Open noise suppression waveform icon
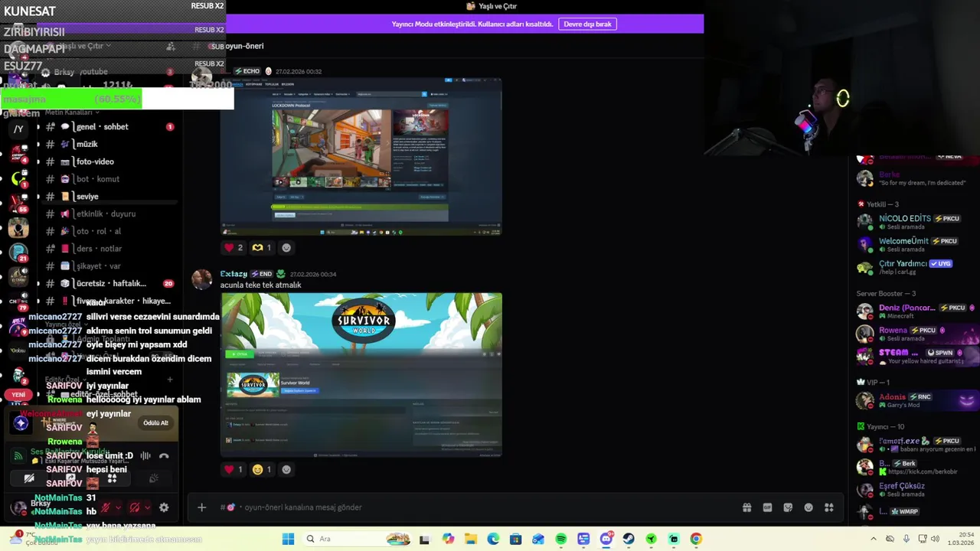Image resolution: width=980 pixels, height=551 pixels. tap(145, 455)
